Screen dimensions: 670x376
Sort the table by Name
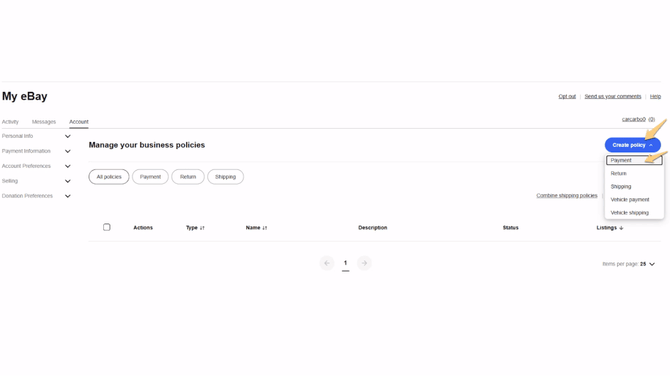tap(256, 228)
